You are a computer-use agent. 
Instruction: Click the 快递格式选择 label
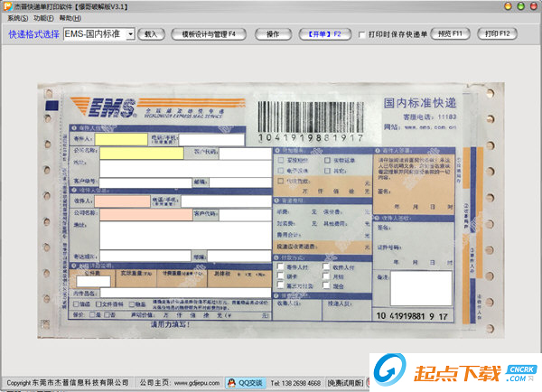(x=34, y=34)
